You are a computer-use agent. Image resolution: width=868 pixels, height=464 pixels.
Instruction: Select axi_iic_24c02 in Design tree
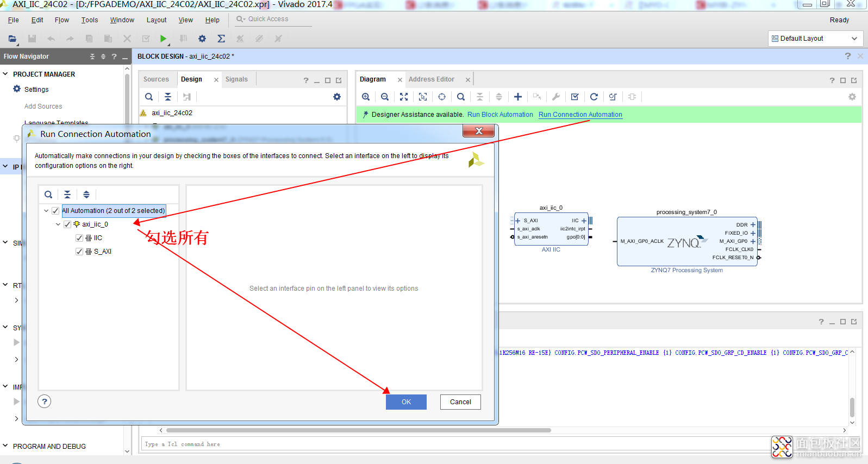172,113
